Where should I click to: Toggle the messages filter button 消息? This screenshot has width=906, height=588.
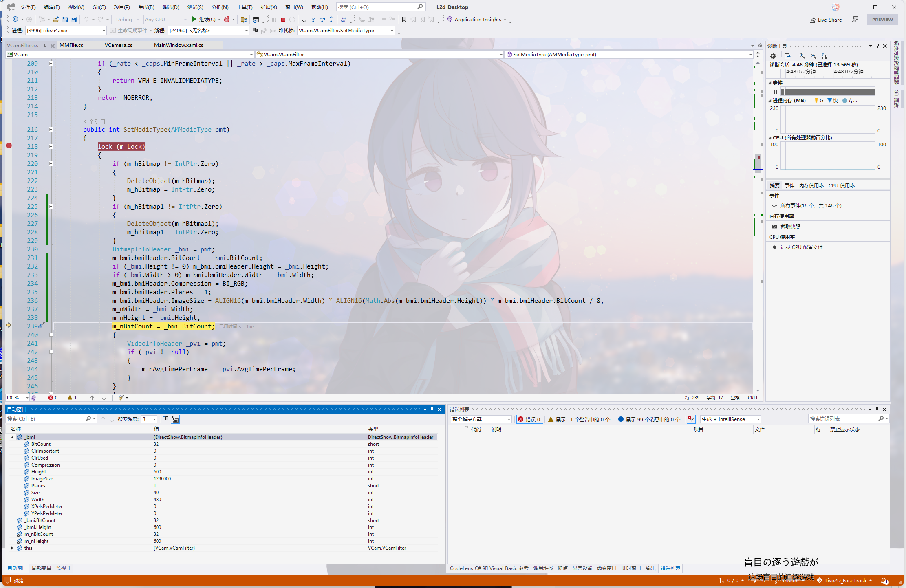(649, 419)
